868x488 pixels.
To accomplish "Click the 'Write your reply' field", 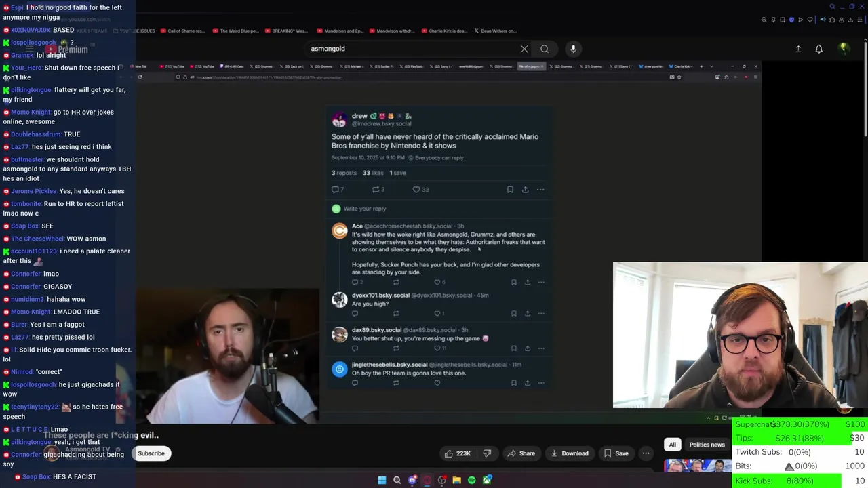I will pyautogui.click(x=439, y=209).
